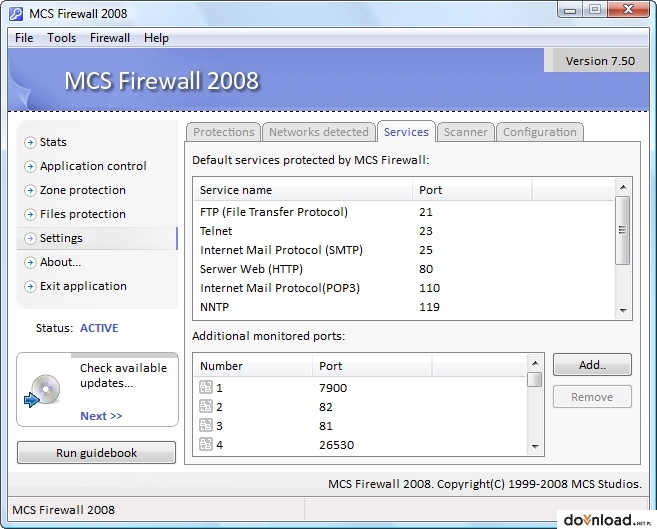
Task: Click the Port column header in services list
Action: click(x=472, y=190)
